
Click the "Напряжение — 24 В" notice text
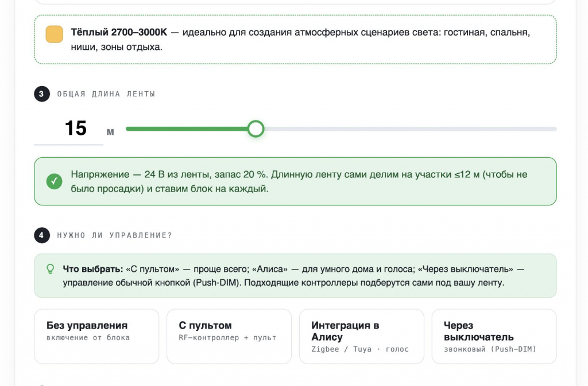pyautogui.click(x=118, y=174)
